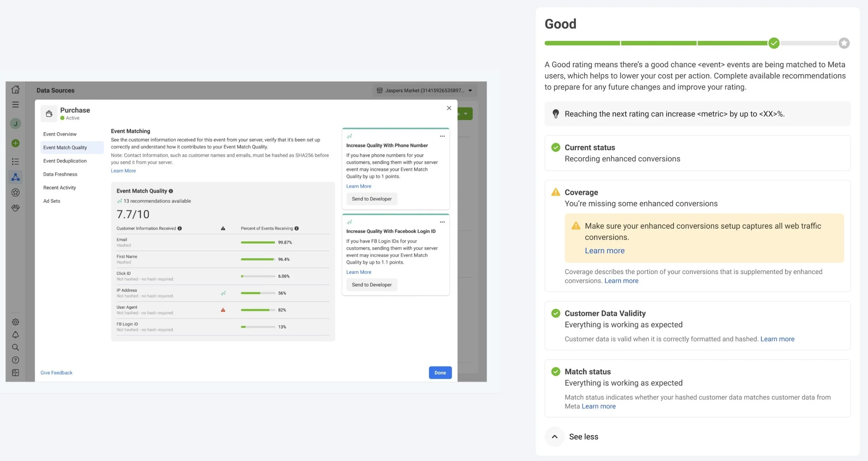Select the Recent Activity menu item
The image size is (868, 461).
[x=59, y=188]
